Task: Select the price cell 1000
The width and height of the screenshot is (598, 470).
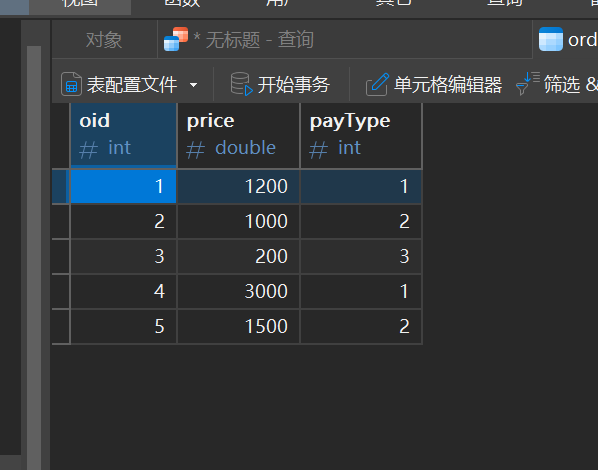Action: click(239, 221)
